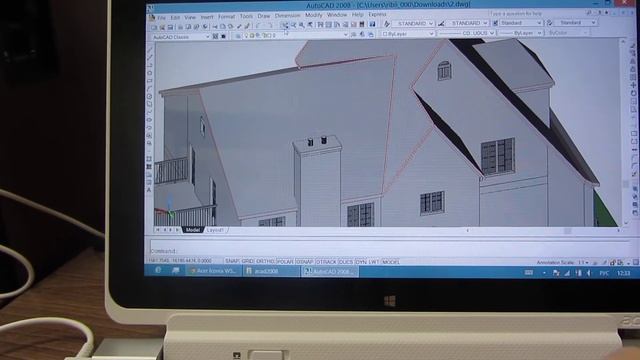Screen dimensions: 640x360
Task: Select the Move tool in Modify toolbar
Action: click(633, 85)
